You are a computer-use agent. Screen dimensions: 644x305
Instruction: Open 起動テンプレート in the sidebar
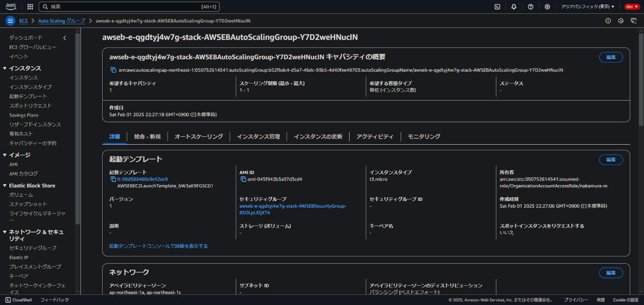(28, 96)
